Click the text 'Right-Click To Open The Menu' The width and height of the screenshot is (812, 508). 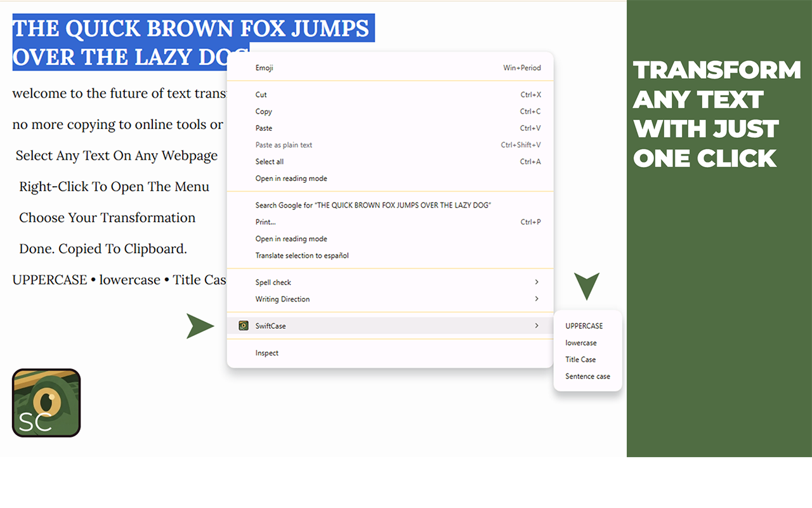[114, 187]
